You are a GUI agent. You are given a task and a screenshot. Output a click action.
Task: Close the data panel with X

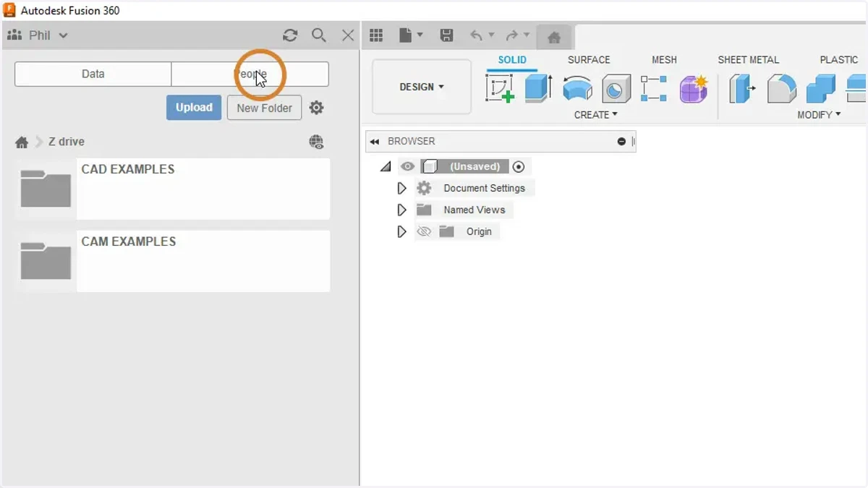click(348, 35)
